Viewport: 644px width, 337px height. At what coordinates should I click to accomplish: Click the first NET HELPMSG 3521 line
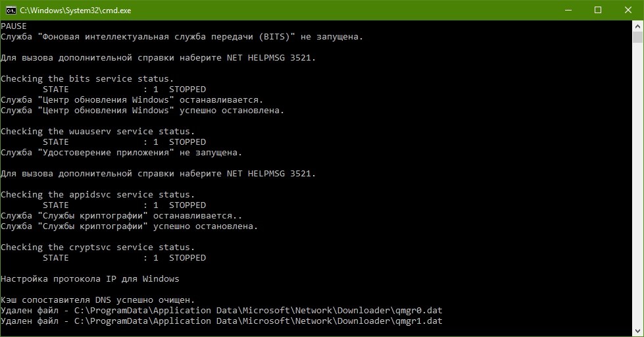(x=158, y=58)
